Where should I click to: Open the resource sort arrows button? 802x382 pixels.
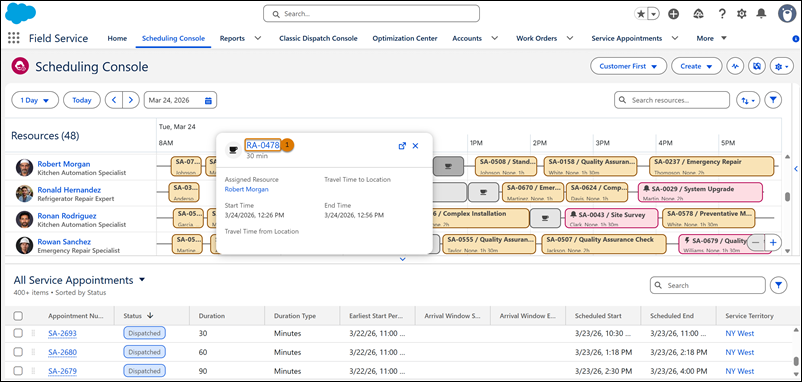748,100
